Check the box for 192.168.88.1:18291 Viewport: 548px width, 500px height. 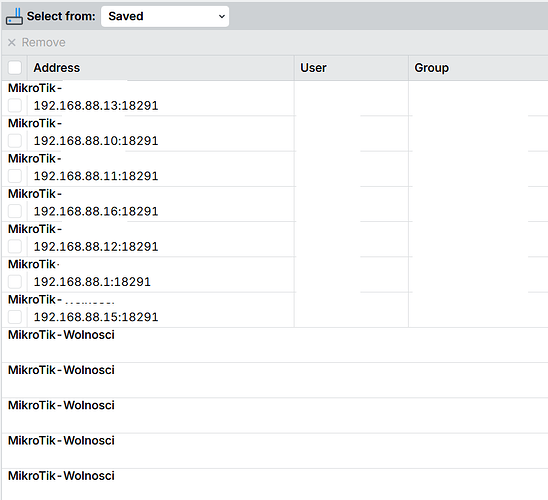[x=15, y=282]
